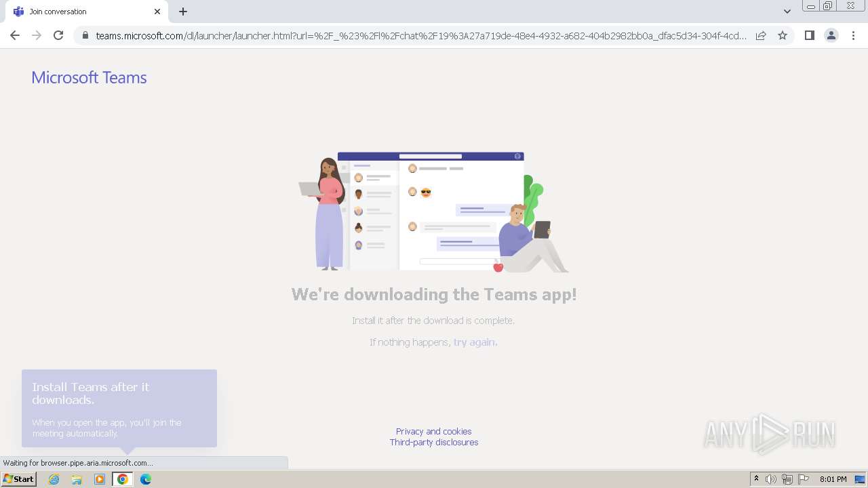This screenshot has width=868, height=488.
Task: Click the browser back arrow
Action: (x=15, y=35)
